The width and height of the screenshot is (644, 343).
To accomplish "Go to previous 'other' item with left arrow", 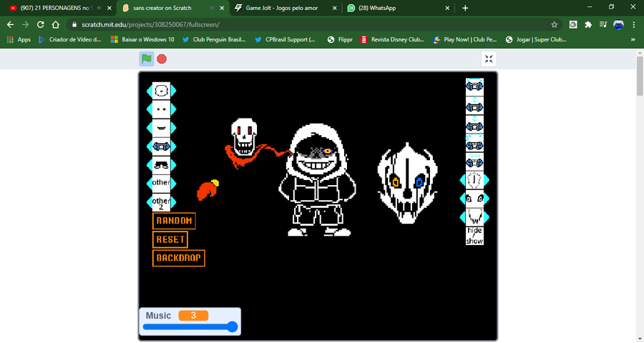I will tap(150, 183).
